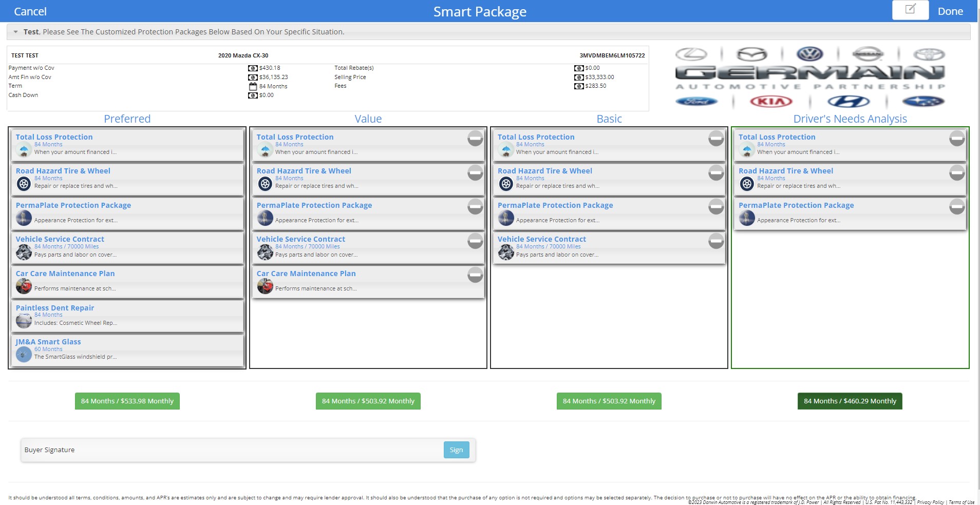Viewport: 980px width, 505px height.
Task: Remove PermaPlate Protection Package from Value
Action: coord(475,206)
